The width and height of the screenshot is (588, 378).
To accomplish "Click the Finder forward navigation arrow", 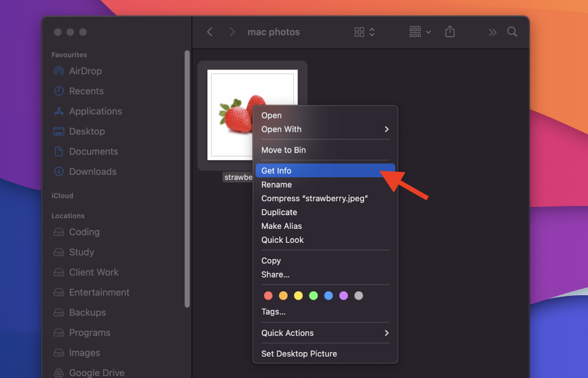I will [232, 32].
